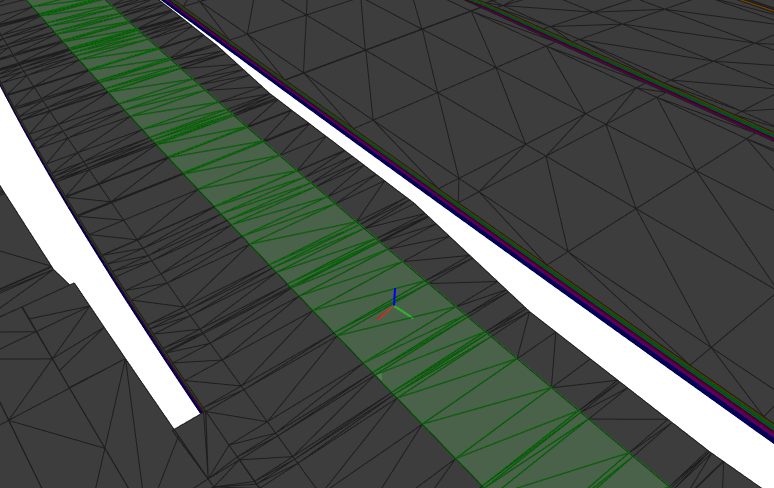This screenshot has height=488, width=774.
Task: Click the green axis arm of the coordinate gizmo
Action: (x=403, y=312)
